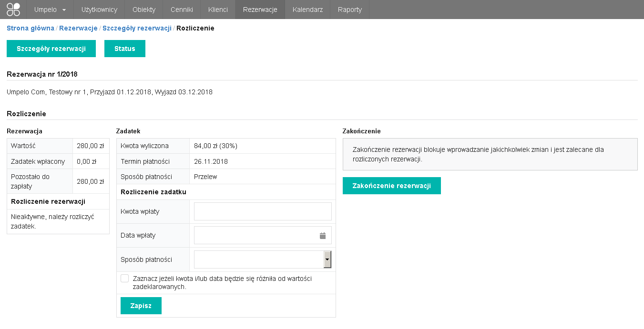Open the Szczegóły rezerwacji breadcrumb link
644x329 pixels.
137,28
